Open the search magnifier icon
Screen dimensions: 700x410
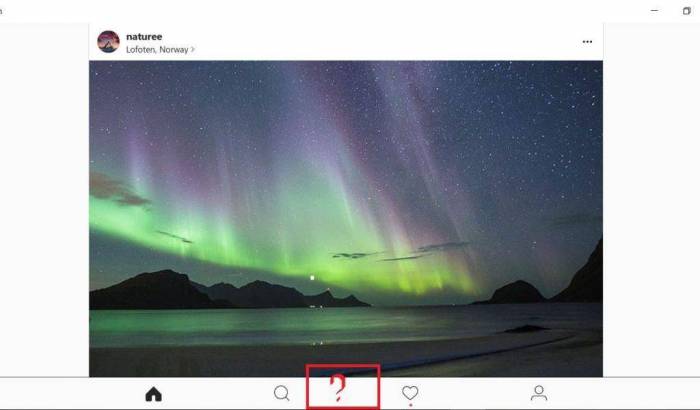(282, 393)
